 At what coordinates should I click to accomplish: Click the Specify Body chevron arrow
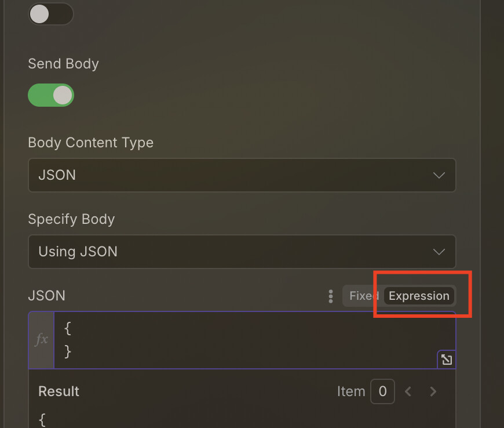pyautogui.click(x=439, y=252)
